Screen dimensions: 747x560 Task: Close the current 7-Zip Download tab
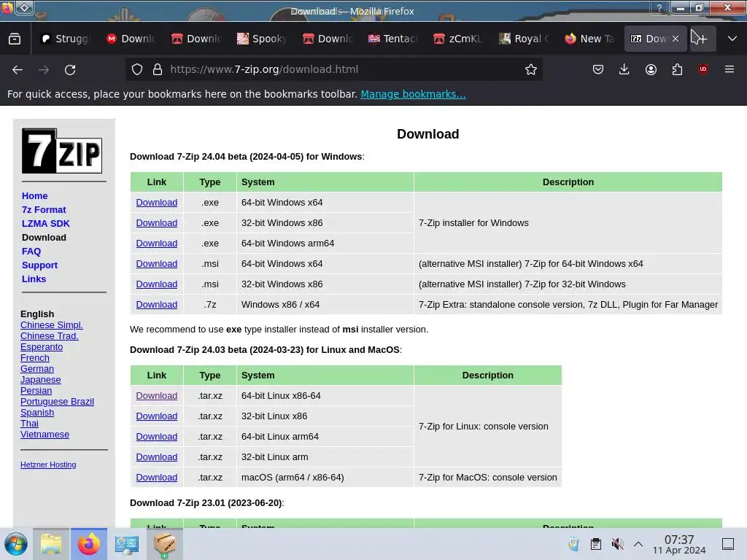[x=676, y=39]
